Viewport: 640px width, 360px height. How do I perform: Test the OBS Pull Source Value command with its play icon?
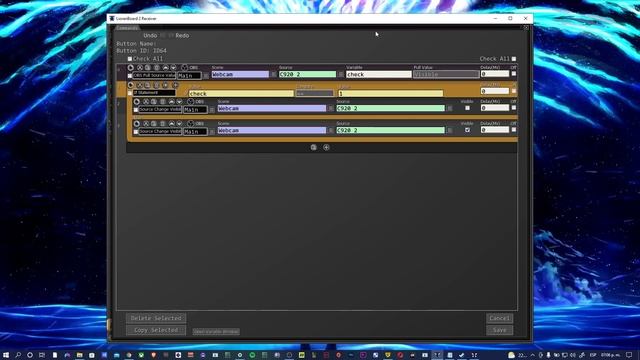click(131, 68)
